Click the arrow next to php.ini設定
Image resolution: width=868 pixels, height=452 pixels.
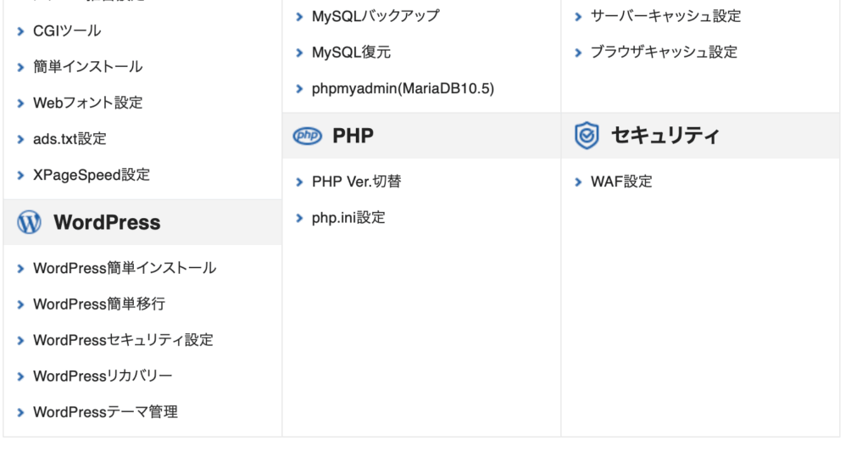point(299,218)
